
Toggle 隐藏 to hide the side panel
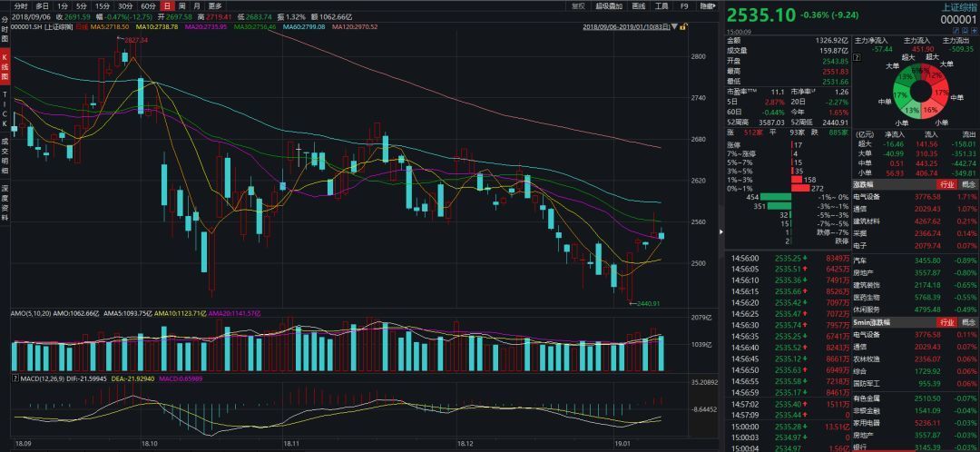(x=706, y=5)
